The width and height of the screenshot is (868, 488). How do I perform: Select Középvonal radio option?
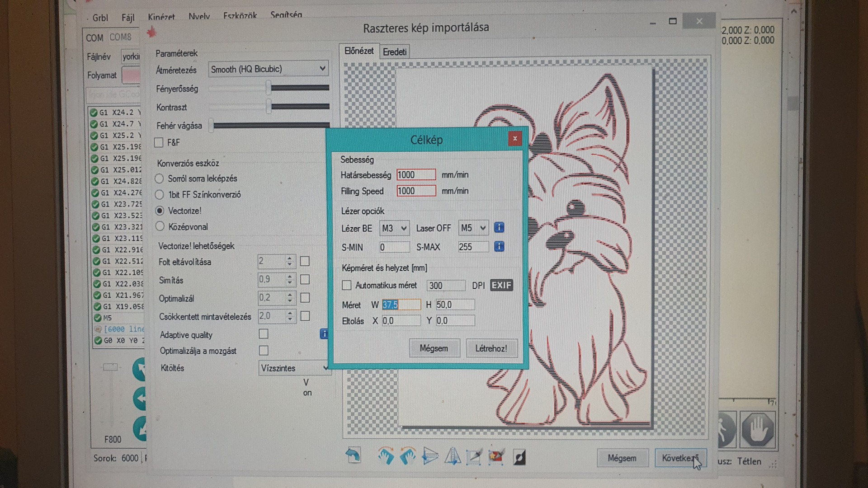pyautogui.click(x=160, y=226)
